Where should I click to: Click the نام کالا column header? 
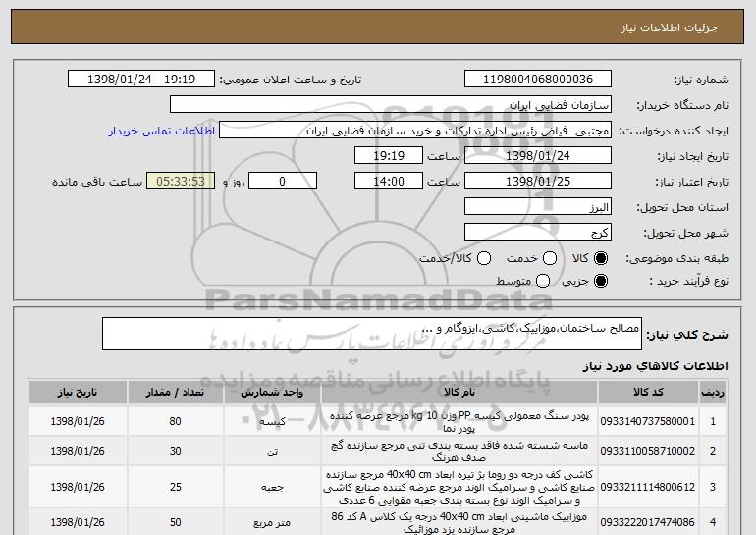pos(459,393)
